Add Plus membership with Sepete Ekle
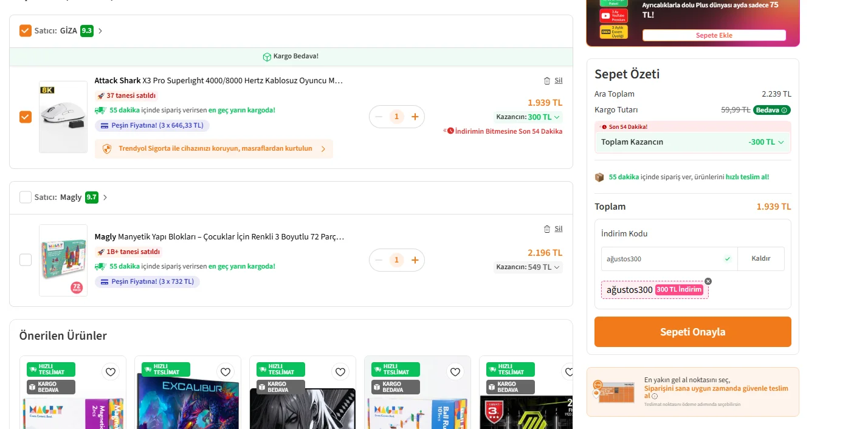Viewport: 868px width, 429px height. point(714,35)
